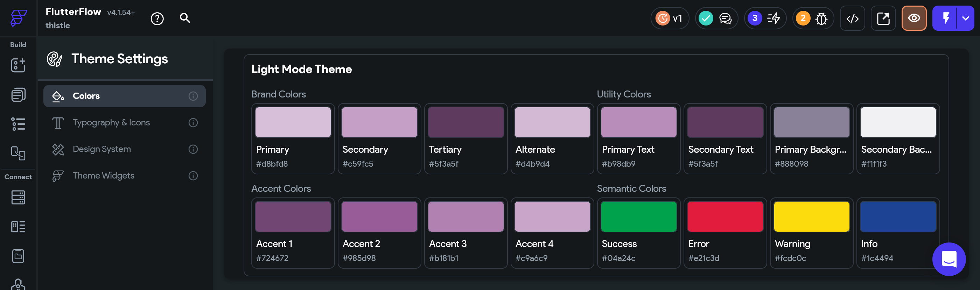Click the blue lightning run button
Viewport: 980px width, 290px height.
tap(945, 18)
